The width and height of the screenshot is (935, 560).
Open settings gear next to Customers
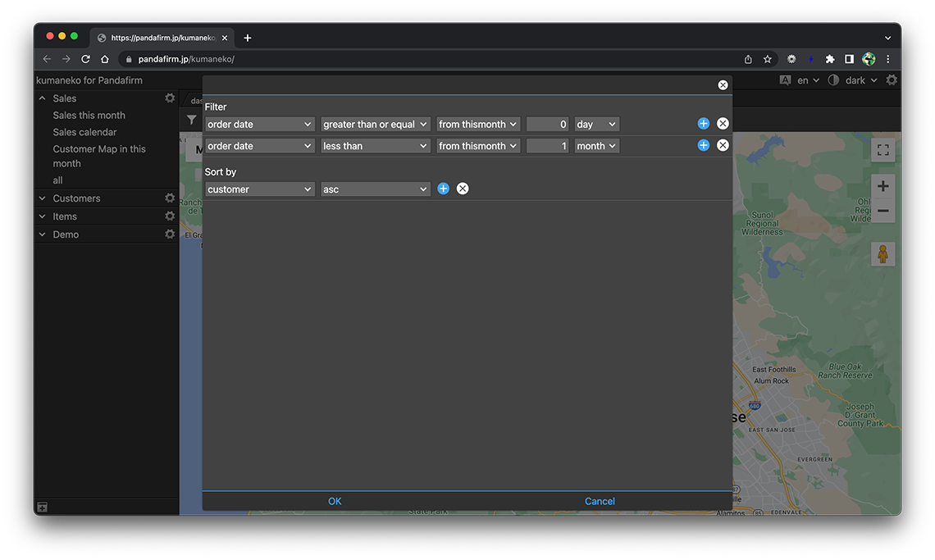pyautogui.click(x=170, y=198)
